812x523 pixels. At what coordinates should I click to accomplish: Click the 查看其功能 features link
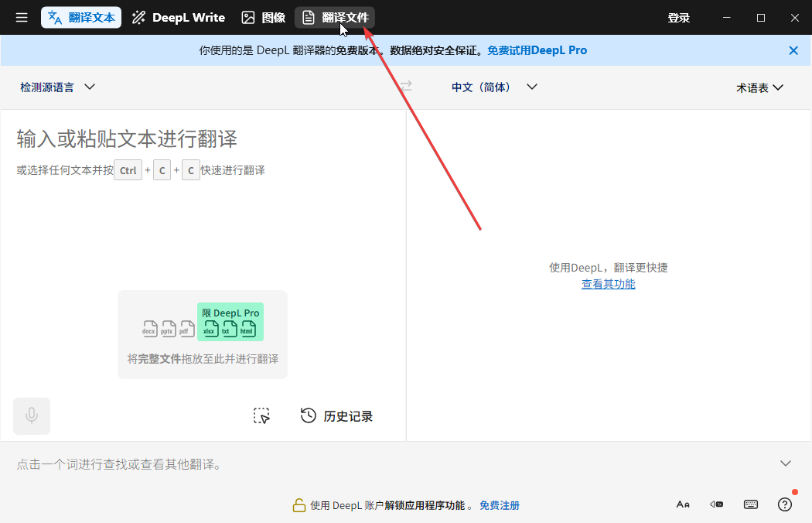pos(608,284)
